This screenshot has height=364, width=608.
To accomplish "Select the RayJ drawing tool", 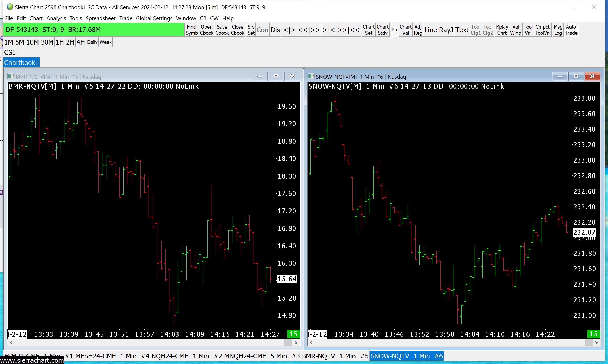I will tap(446, 30).
